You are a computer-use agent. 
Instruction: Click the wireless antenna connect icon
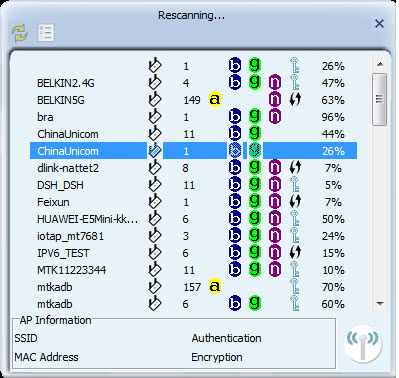(363, 345)
